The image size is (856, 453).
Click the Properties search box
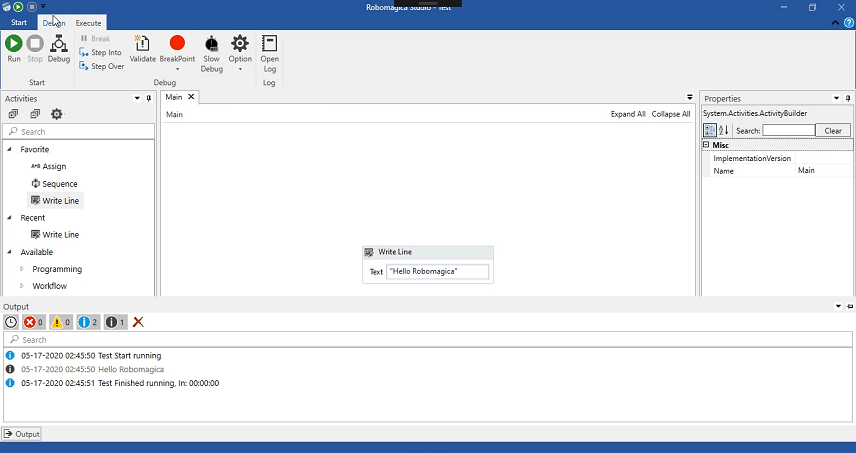789,130
